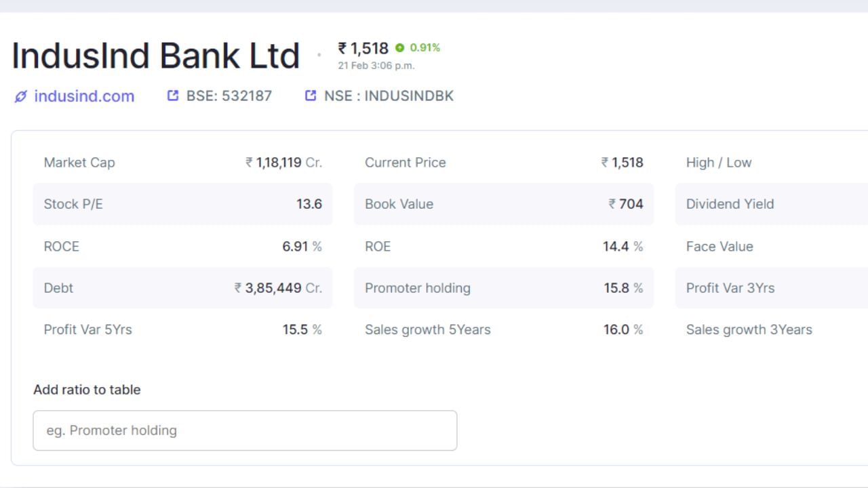Image resolution: width=868 pixels, height=488 pixels.
Task: Click the Add ratio to table heading
Action: pos(87,390)
